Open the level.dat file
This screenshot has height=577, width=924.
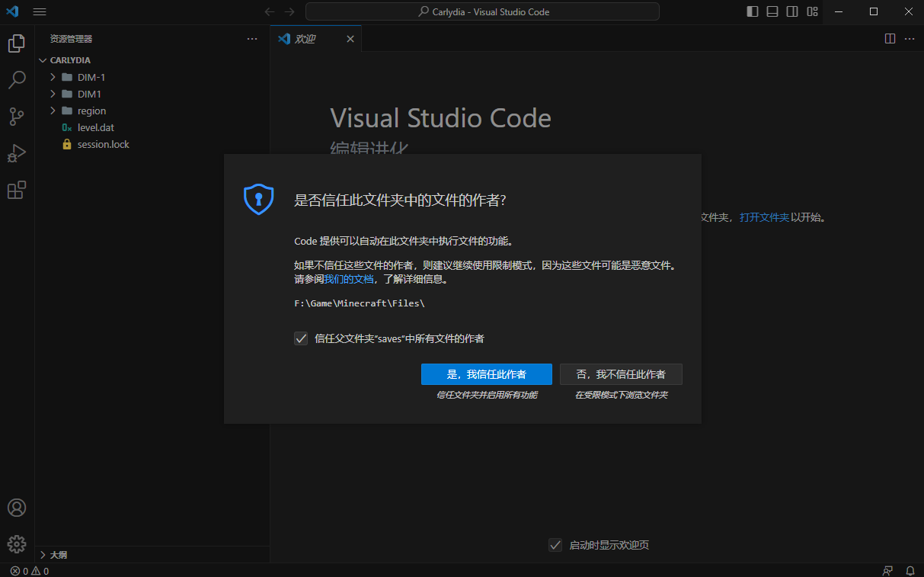pyautogui.click(x=95, y=127)
